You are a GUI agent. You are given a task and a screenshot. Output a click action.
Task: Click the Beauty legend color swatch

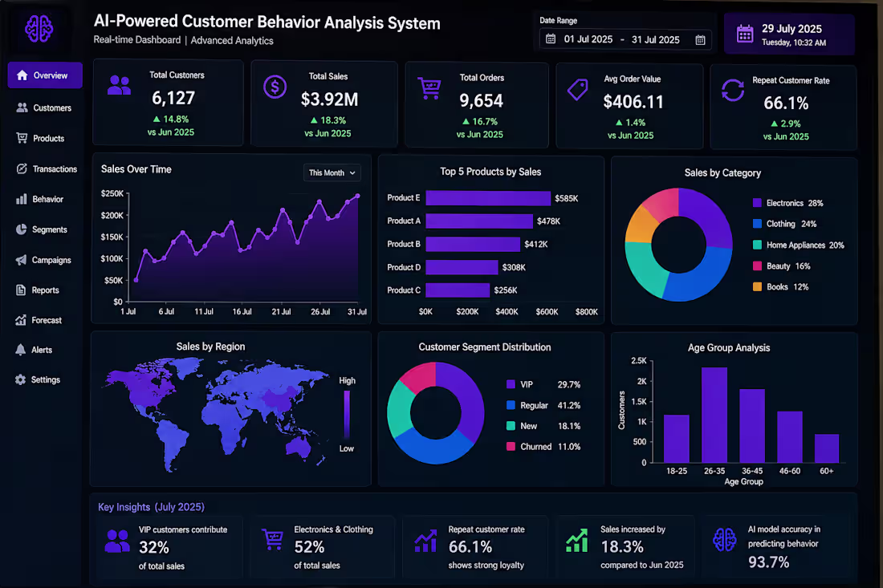click(757, 266)
